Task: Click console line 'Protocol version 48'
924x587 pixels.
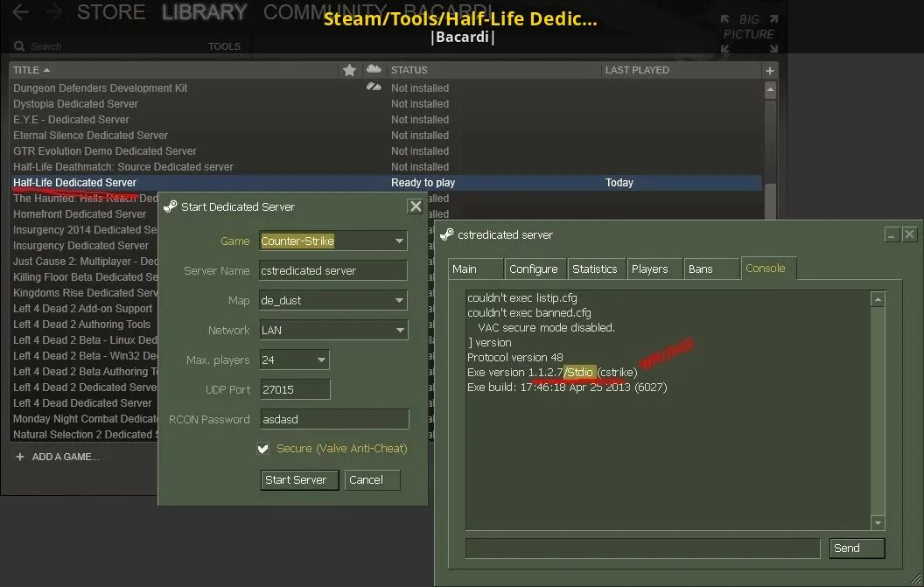Action: pyautogui.click(x=515, y=357)
